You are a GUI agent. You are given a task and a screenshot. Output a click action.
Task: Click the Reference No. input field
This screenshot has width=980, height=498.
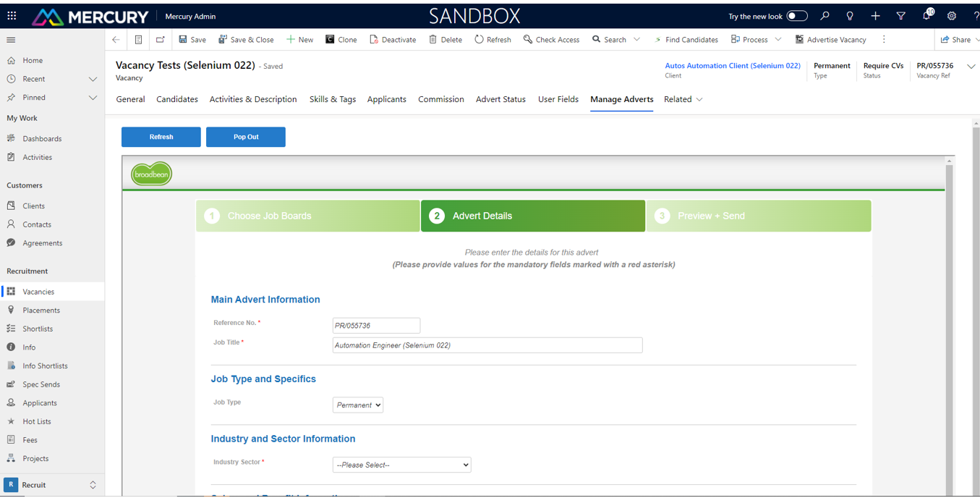click(x=376, y=326)
